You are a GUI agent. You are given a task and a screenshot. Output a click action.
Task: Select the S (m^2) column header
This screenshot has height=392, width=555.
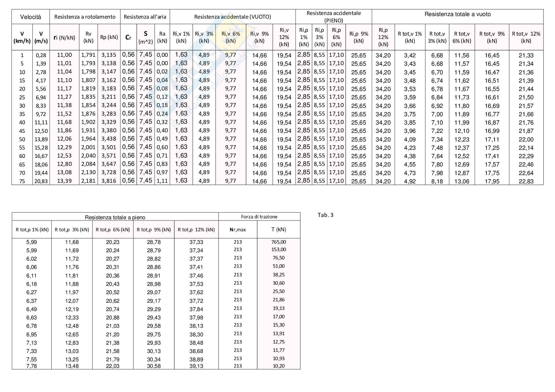(146, 38)
